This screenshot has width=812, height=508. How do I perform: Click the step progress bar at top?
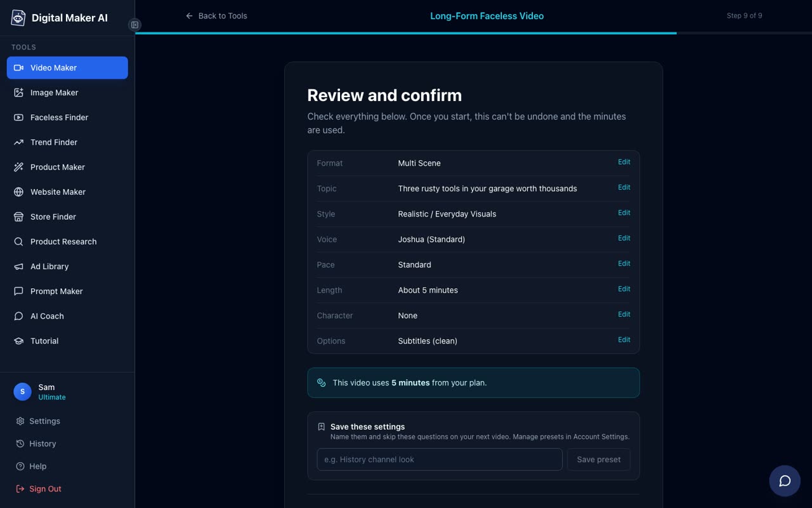click(473, 32)
